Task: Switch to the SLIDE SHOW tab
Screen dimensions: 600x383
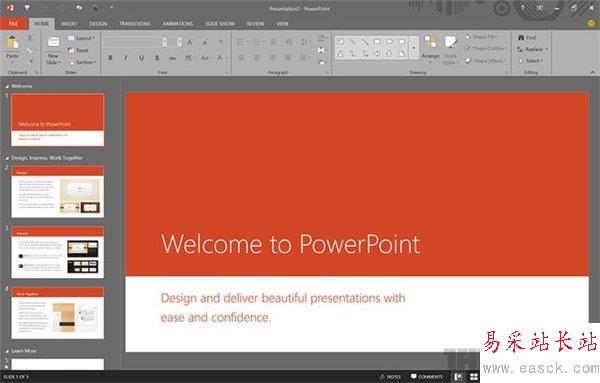Action: 220,24
